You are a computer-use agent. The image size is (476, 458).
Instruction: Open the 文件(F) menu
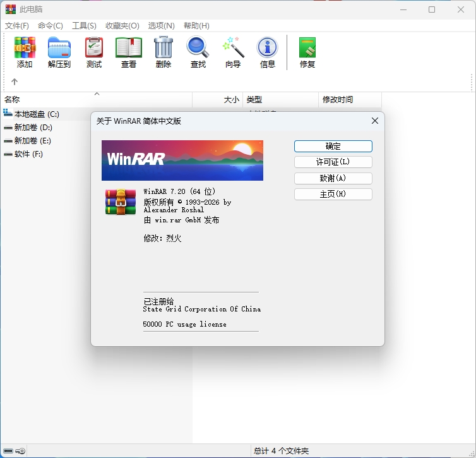17,26
